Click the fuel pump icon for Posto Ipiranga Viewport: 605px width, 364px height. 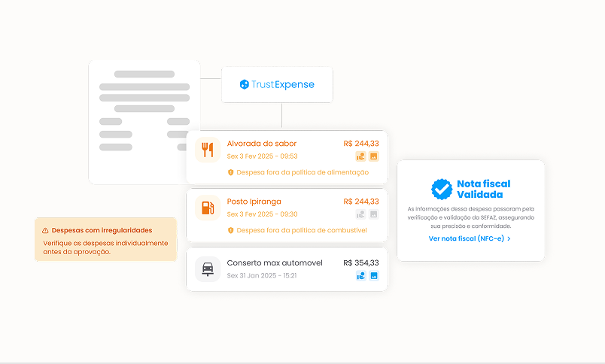pyautogui.click(x=208, y=207)
